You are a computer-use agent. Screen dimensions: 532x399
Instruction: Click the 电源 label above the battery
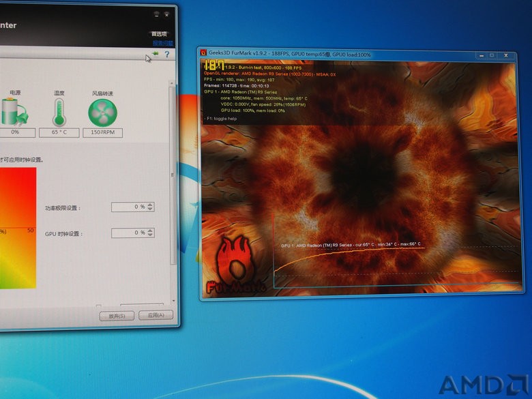pos(15,93)
